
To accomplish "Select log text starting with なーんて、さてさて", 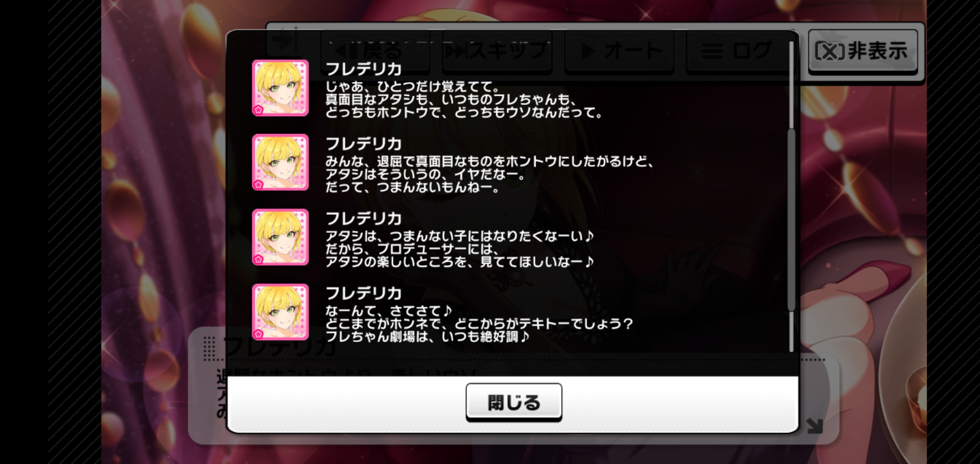I will click(479, 324).
